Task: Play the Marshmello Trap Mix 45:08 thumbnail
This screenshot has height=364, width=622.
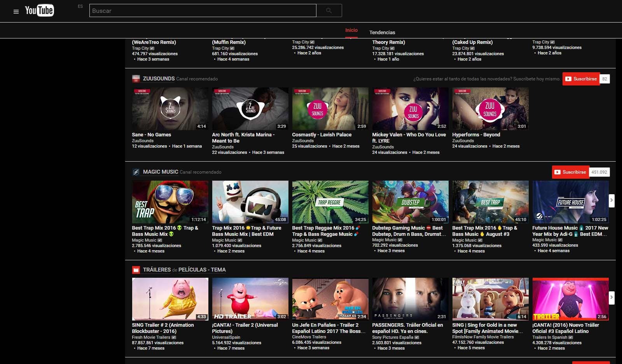Action: click(250, 202)
